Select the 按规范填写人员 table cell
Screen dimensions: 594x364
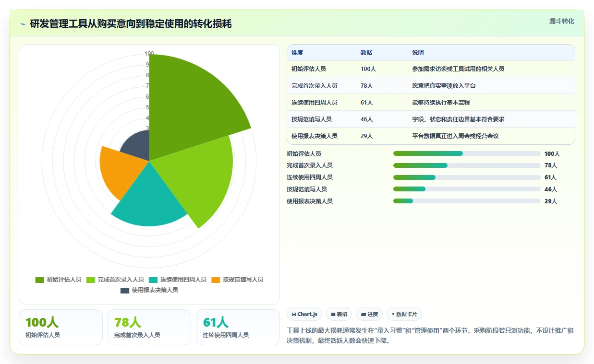pos(312,119)
